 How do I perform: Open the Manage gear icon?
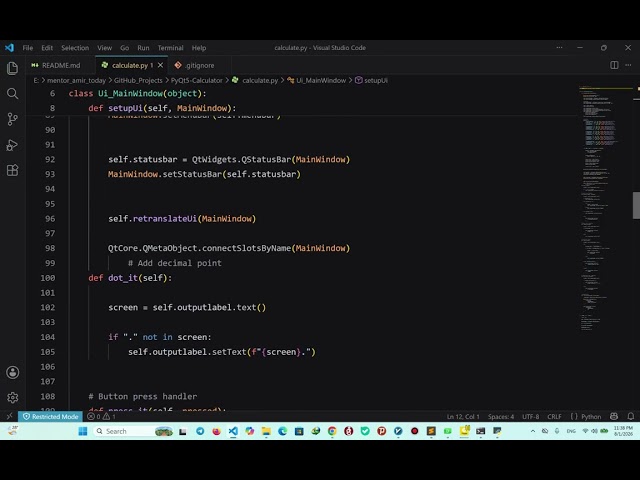pyautogui.click(x=13, y=398)
